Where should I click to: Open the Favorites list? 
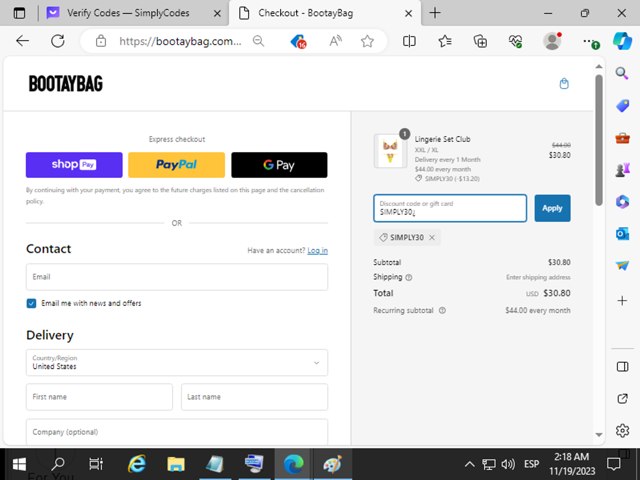coord(445,41)
